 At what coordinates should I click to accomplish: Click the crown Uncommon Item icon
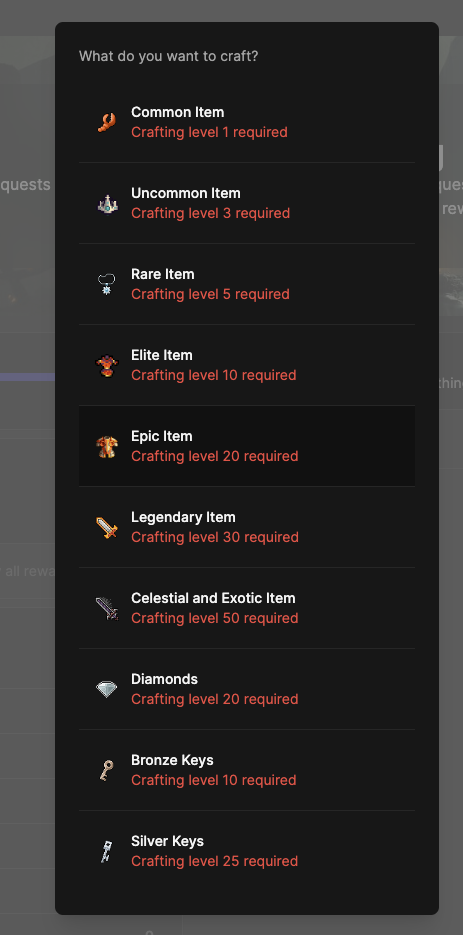point(107,203)
